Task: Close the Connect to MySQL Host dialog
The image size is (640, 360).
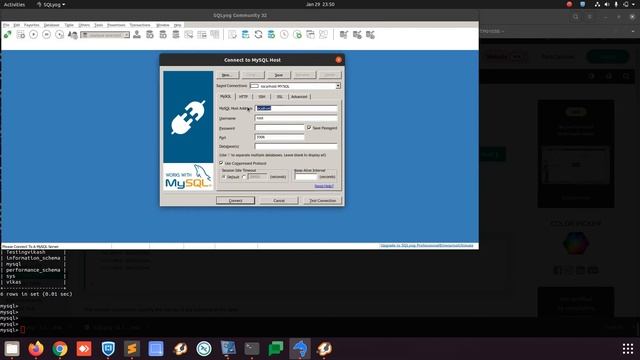Action: tap(338, 60)
